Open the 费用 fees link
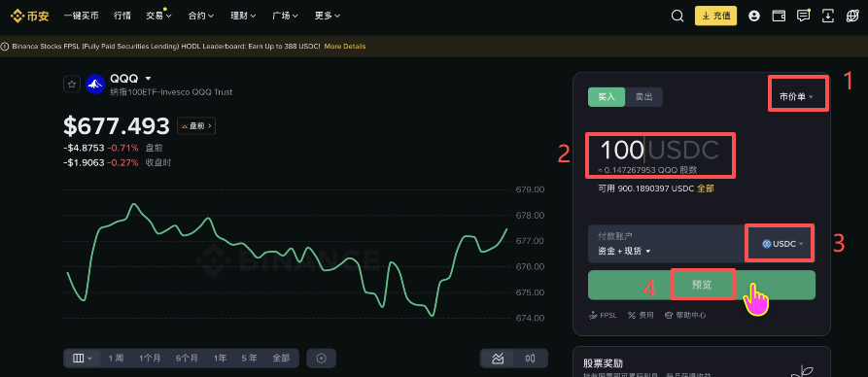868x377 pixels. 641,315
